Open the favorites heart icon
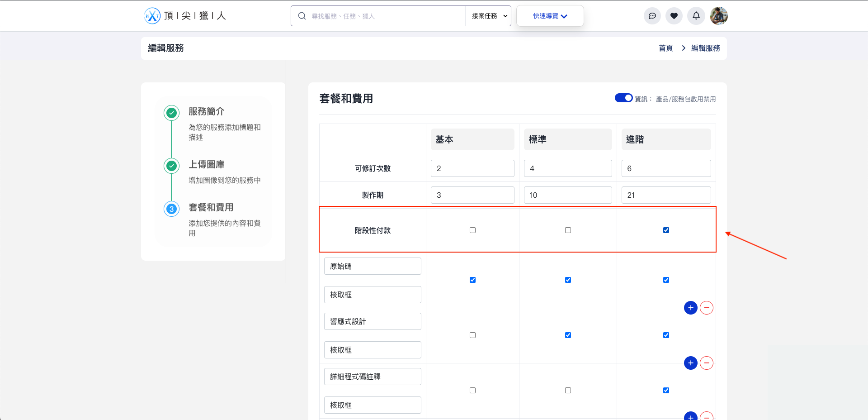This screenshot has height=420, width=868. [674, 16]
